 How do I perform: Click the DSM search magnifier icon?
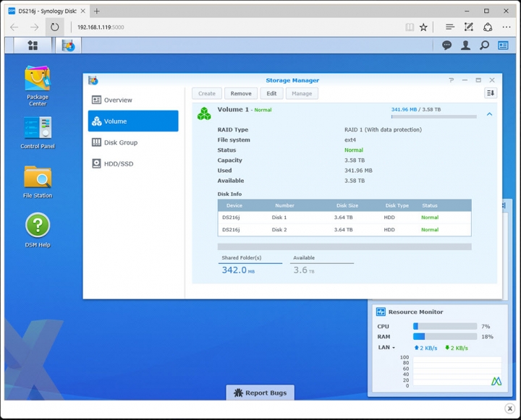tap(484, 45)
